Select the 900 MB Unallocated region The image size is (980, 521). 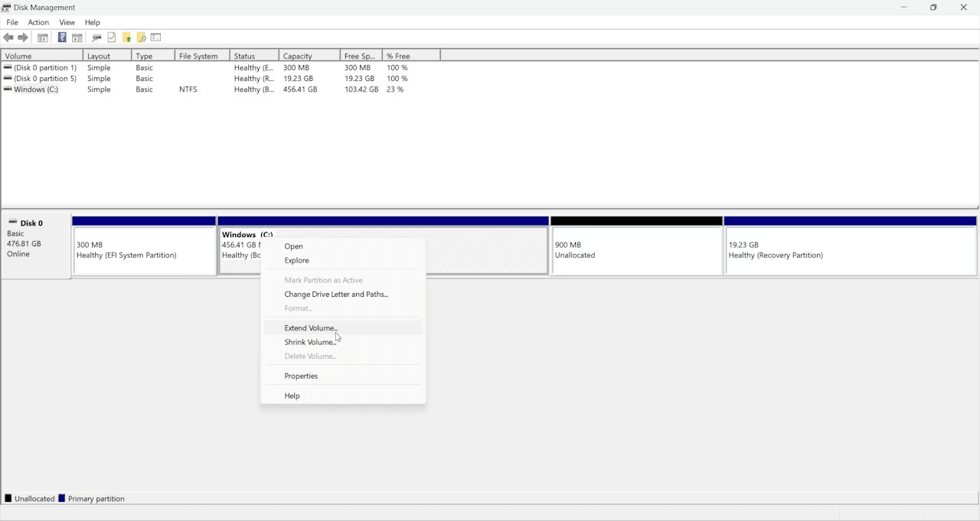(x=635, y=250)
